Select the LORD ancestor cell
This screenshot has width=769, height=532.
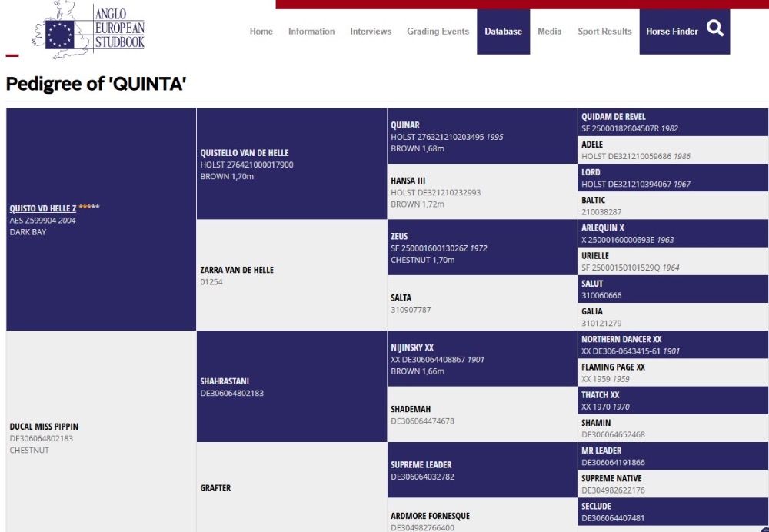tap(673, 178)
